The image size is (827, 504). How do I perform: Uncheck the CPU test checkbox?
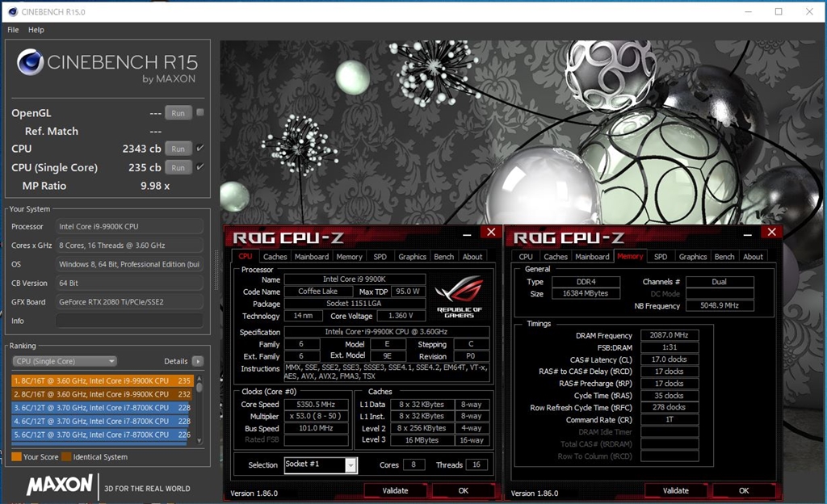[x=200, y=148]
